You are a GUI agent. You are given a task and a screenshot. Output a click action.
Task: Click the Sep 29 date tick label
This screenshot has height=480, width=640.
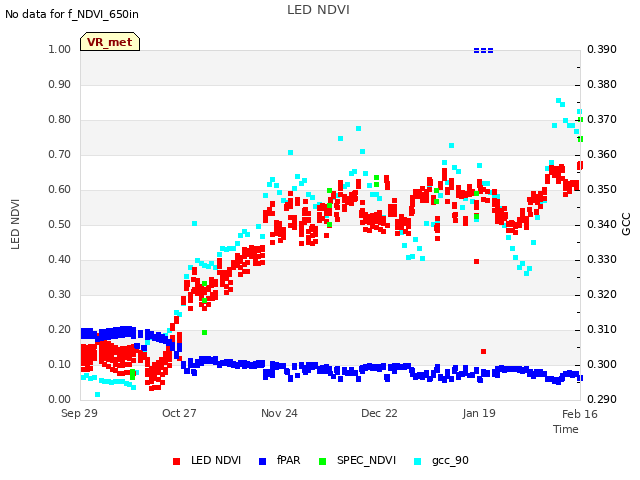point(79,413)
